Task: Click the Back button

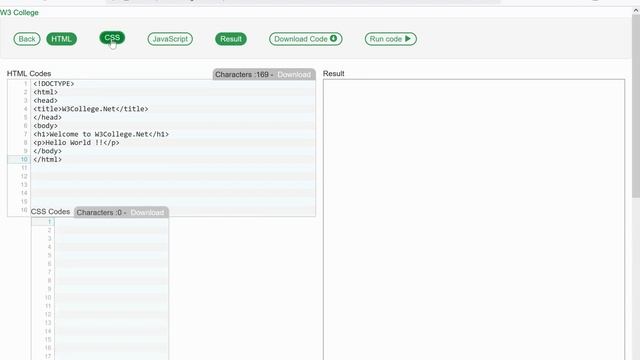Action: (27, 39)
